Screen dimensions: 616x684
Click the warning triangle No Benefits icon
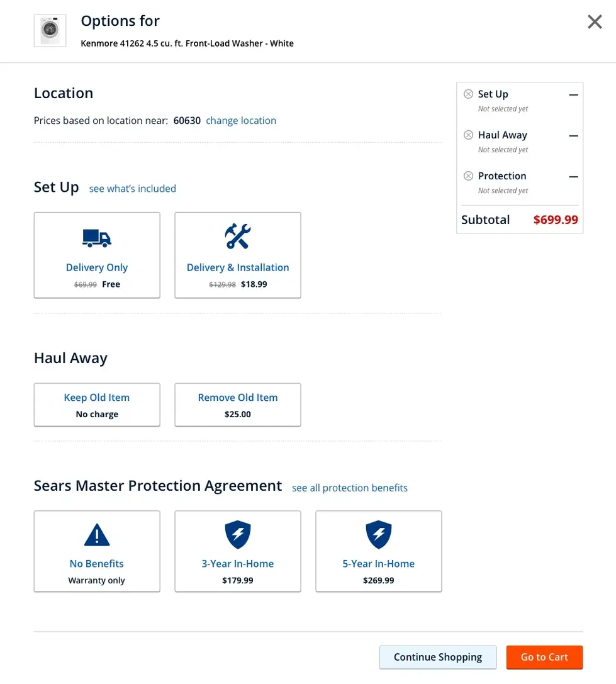pyautogui.click(x=97, y=535)
